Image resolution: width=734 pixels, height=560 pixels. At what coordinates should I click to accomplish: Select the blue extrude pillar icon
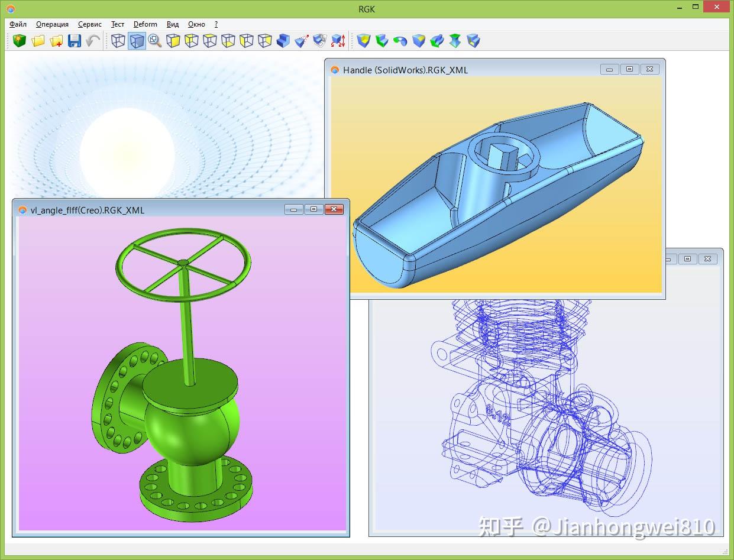454,40
